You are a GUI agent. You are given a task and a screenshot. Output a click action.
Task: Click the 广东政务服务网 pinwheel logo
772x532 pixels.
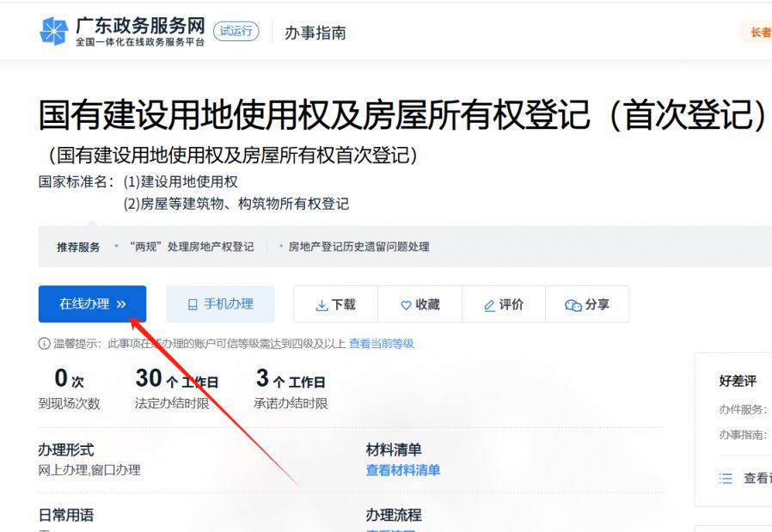pos(53,32)
